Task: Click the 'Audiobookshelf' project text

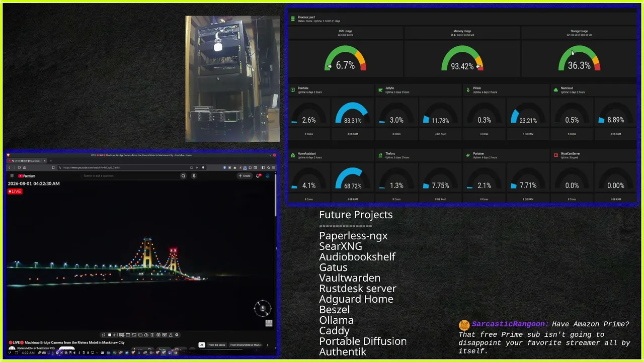Action: pyautogui.click(x=357, y=257)
